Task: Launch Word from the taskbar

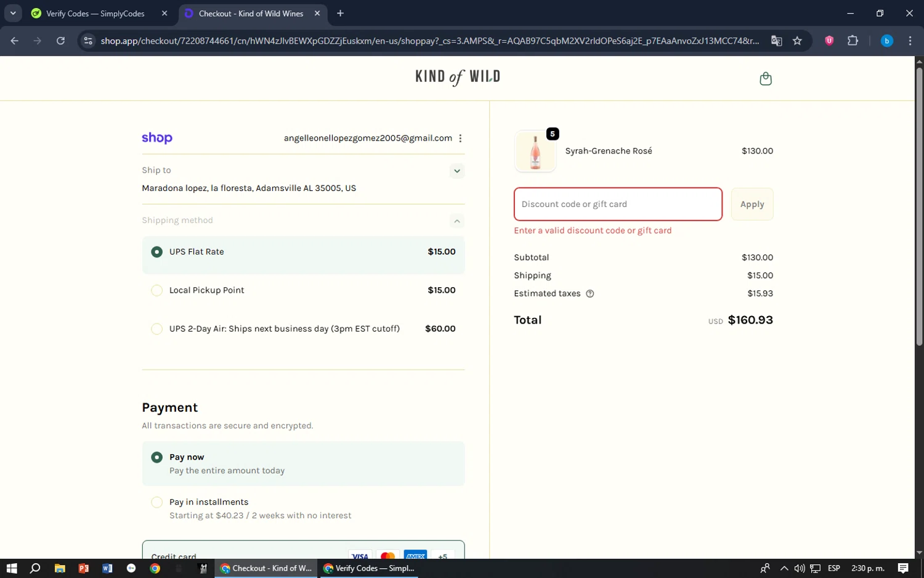Action: (x=107, y=568)
